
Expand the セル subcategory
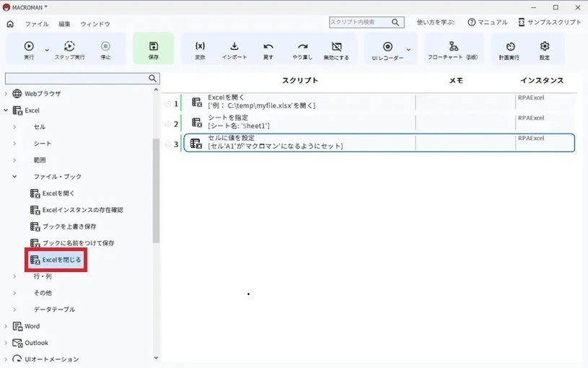click(14, 127)
